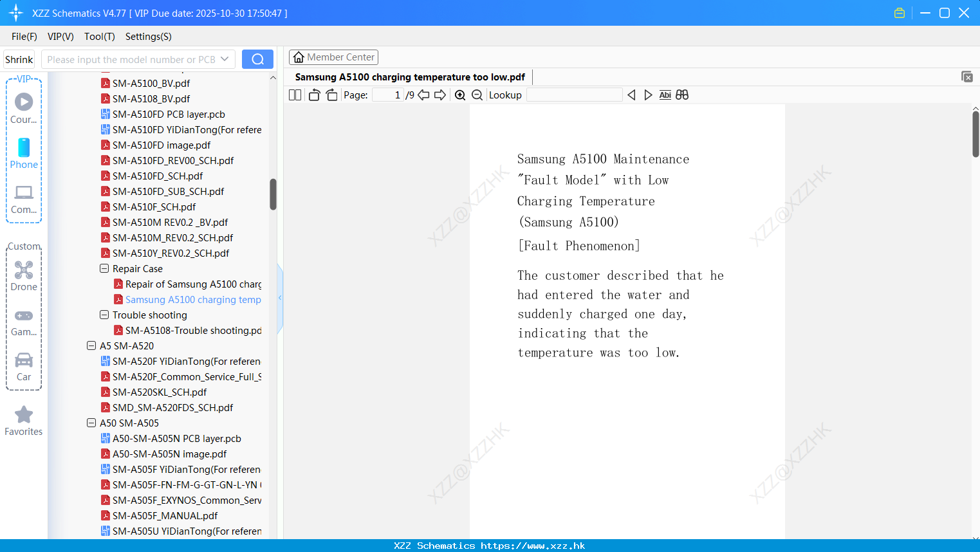Viewport: 980px width, 552px height.
Task: Open SM-A5108_BV.pdf
Action: 151,98
